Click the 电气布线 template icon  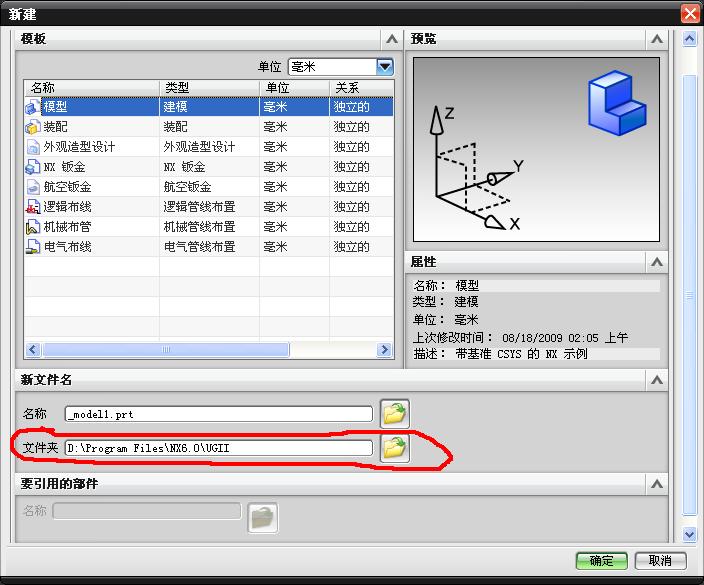33,247
